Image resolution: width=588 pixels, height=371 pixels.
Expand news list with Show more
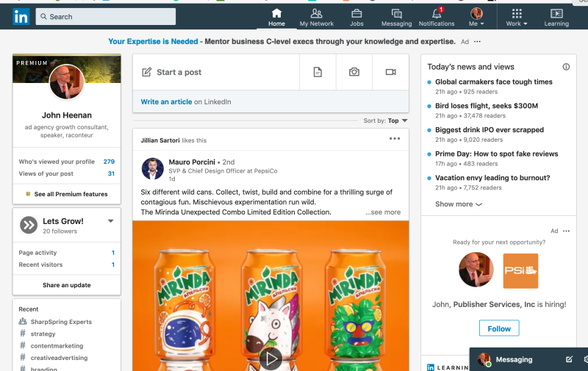(x=458, y=204)
